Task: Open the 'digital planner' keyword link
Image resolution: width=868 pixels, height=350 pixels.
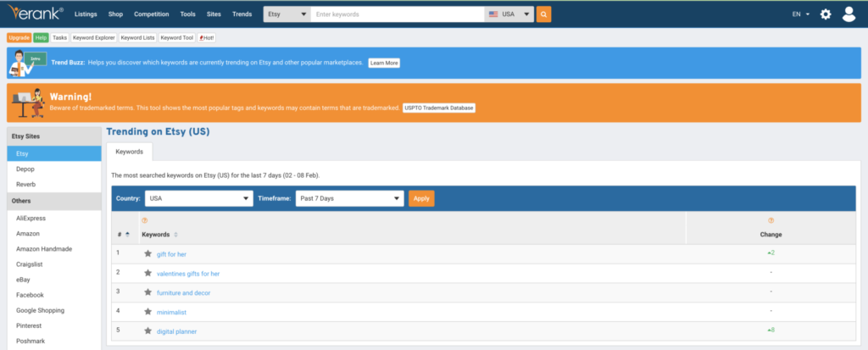Action: 176,331
